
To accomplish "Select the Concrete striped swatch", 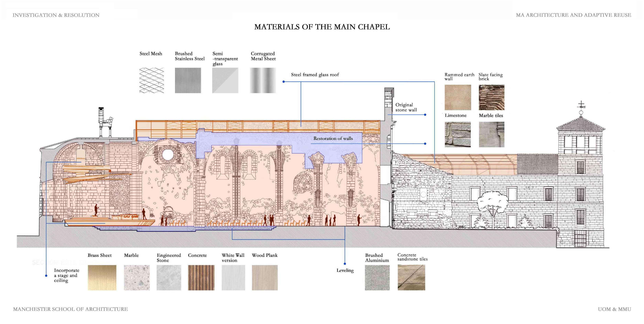I will click(201, 278).
